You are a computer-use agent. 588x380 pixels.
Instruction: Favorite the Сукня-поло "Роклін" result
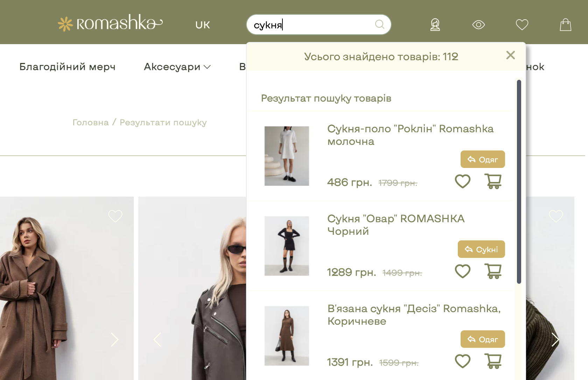pyautogui.click(x=462, y=181)
